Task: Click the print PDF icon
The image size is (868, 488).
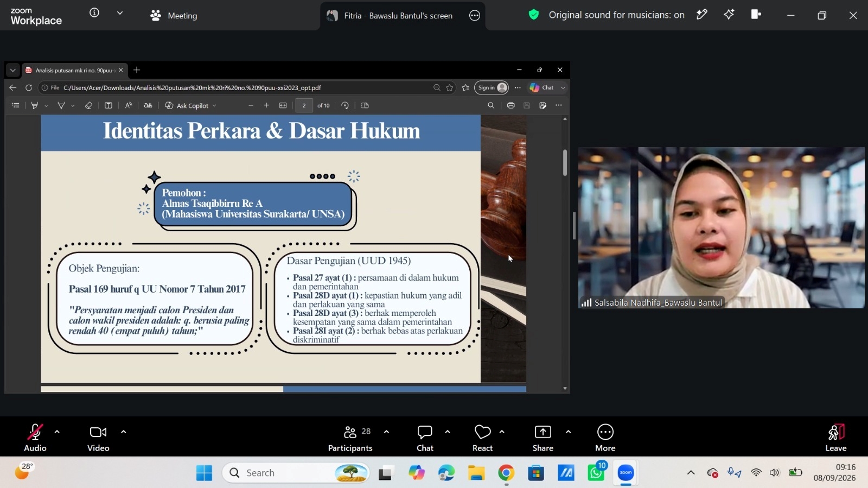Action: pos(510,105)
